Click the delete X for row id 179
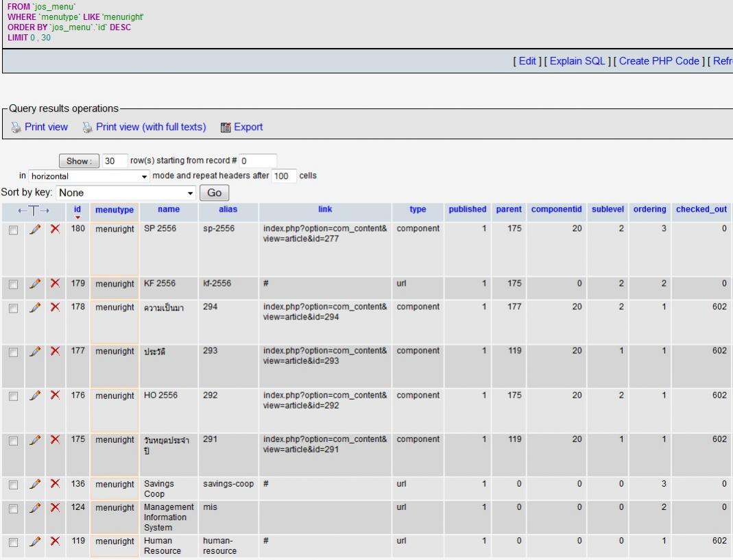Viewport: 733px width, 560px height. click(55, 283)
